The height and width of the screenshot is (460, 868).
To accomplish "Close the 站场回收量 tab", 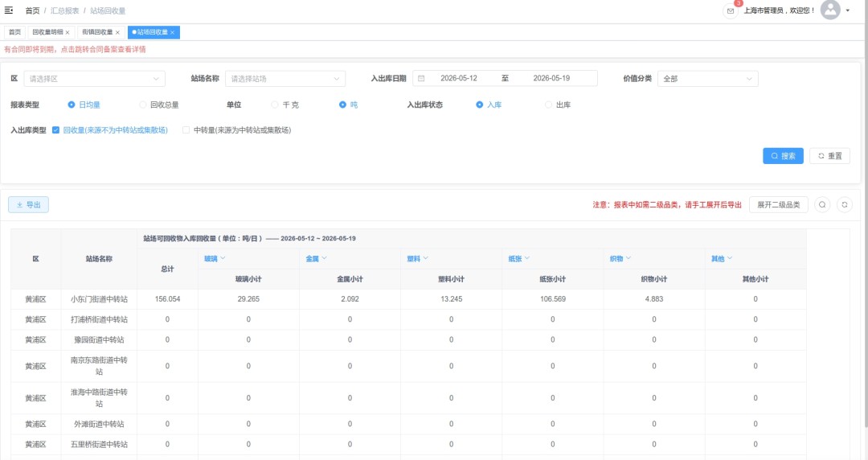I will pos(172,33).
